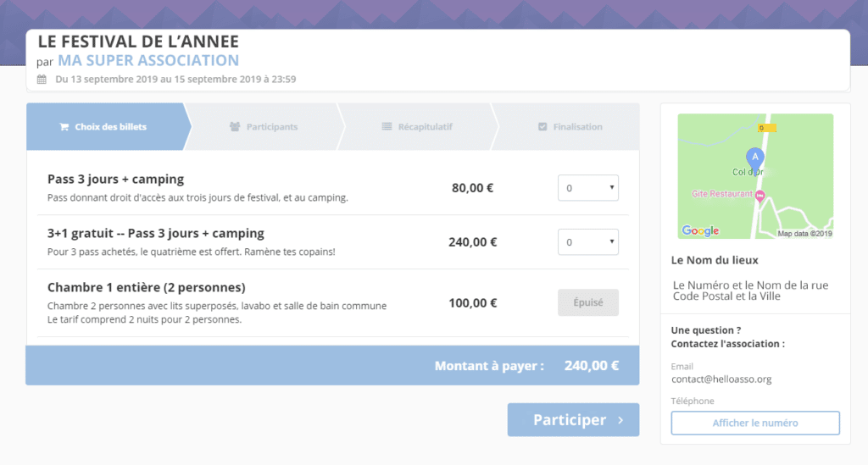Viewport: 868px width, 465px height.
Task: Click the contact@helloasso.org email address
Action: point(721,379)
